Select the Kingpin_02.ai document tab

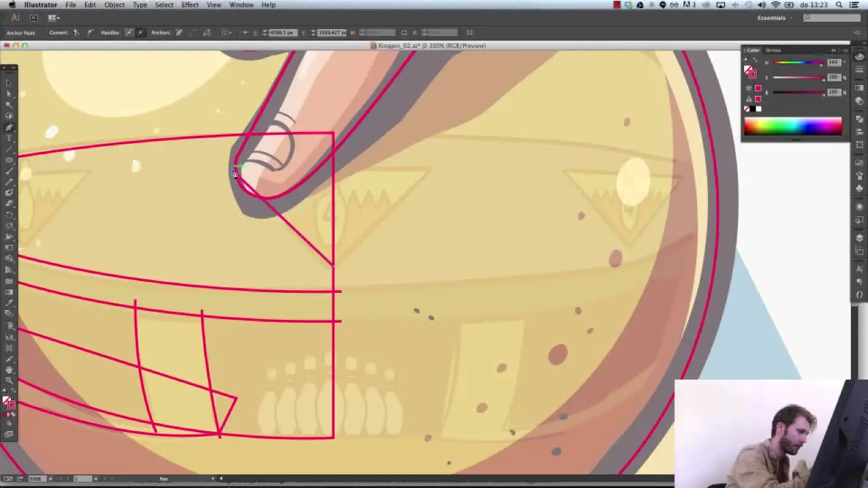coord(432,45)
